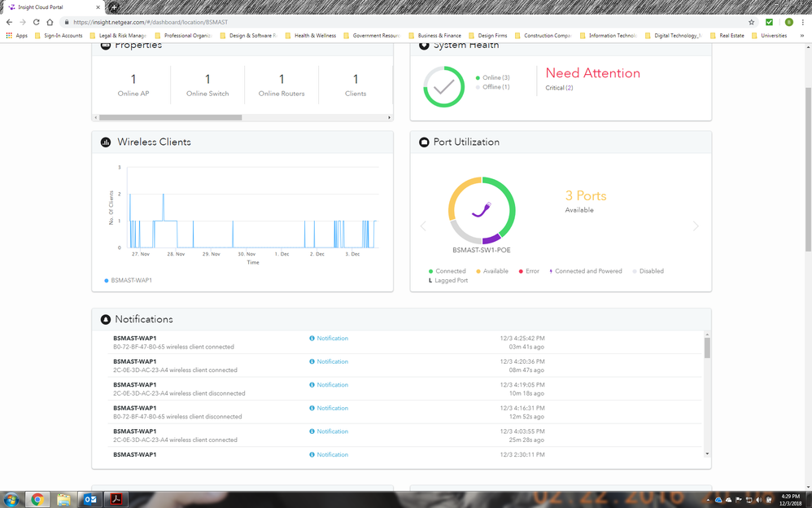This screenshot has width=812, height=508.
Task: Open Notification link dated 12/3 4:19:05 PM
Action: pyautogui.click(x=333, y=385)
